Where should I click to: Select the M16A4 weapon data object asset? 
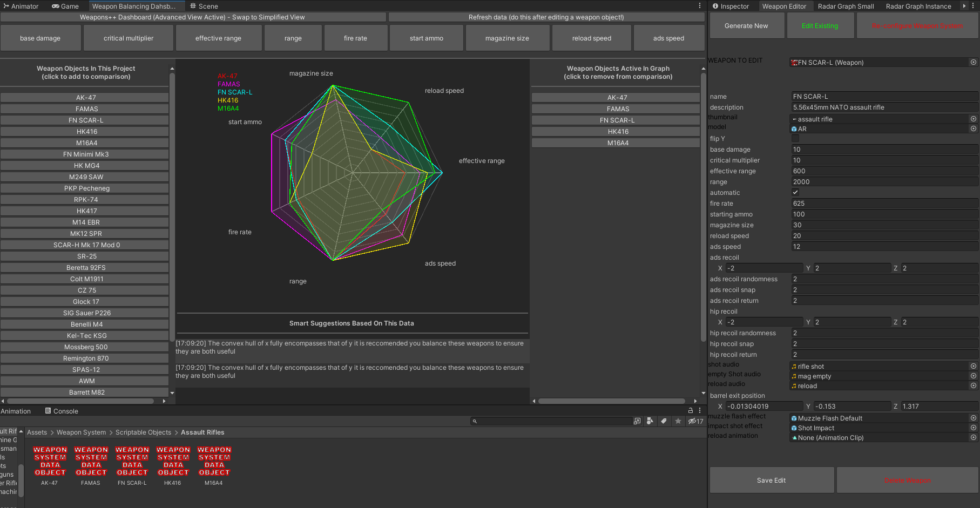tap(214, 461)
